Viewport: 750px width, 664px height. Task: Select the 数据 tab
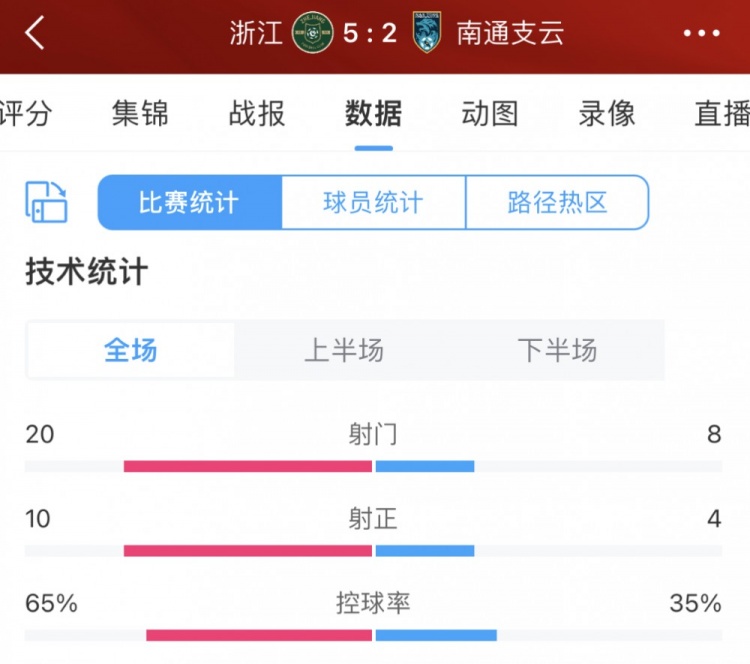pos(373,113)
